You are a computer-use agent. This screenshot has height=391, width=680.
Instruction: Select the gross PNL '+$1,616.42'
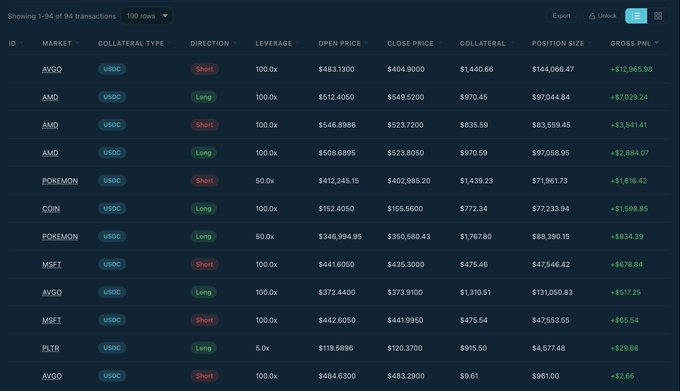point(628,181)
